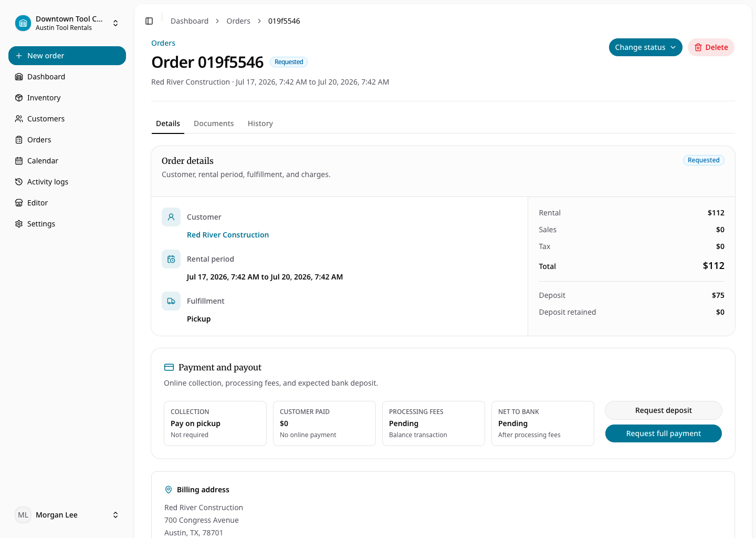Click the Downtown Tool company logo icon
The image size is (756, 538).
coord(23,23)
